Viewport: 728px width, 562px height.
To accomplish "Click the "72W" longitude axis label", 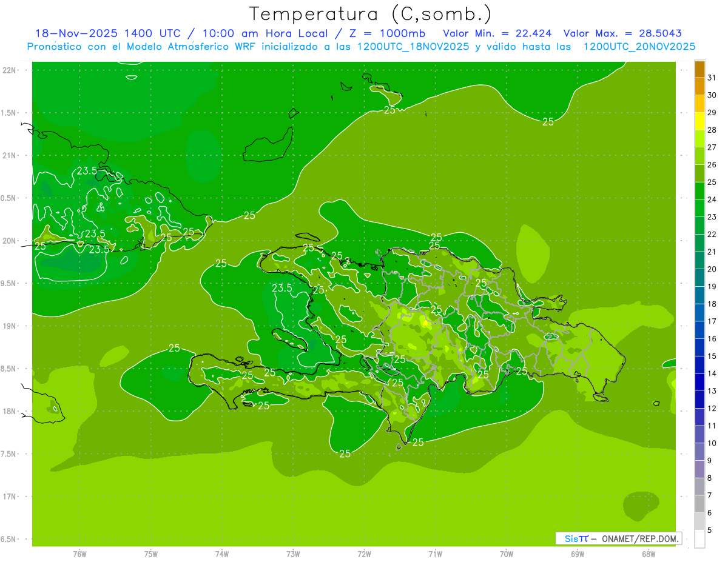I will [x=365, y=554].
